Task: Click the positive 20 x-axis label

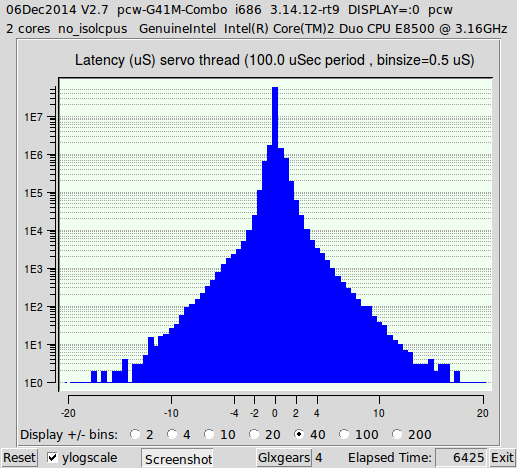Action: (483, 413)
